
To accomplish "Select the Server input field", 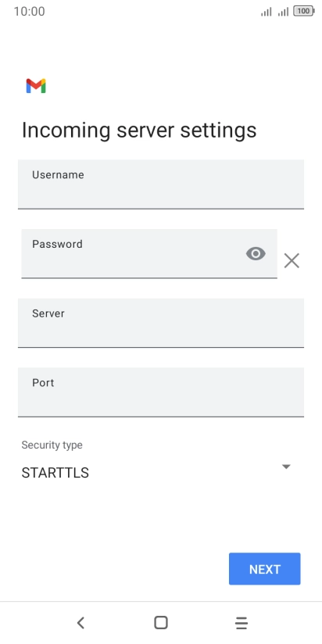I will point(161,323).
